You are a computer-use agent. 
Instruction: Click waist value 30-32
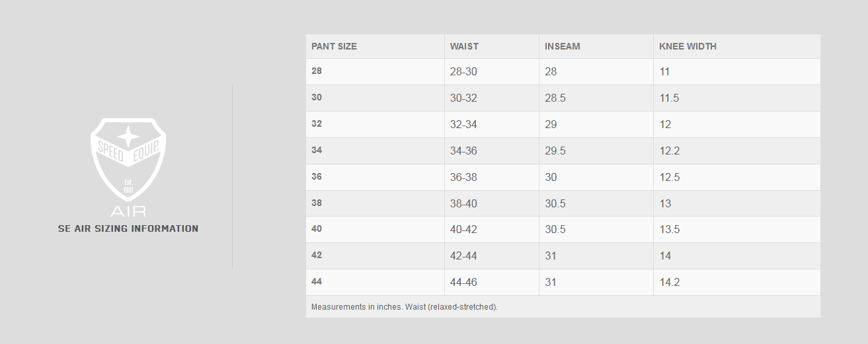pyautogui.click(x=463, y=98)
